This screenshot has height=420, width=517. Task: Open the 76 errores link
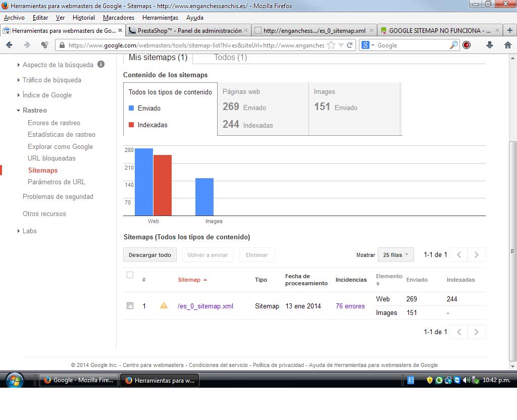[350, 306]
